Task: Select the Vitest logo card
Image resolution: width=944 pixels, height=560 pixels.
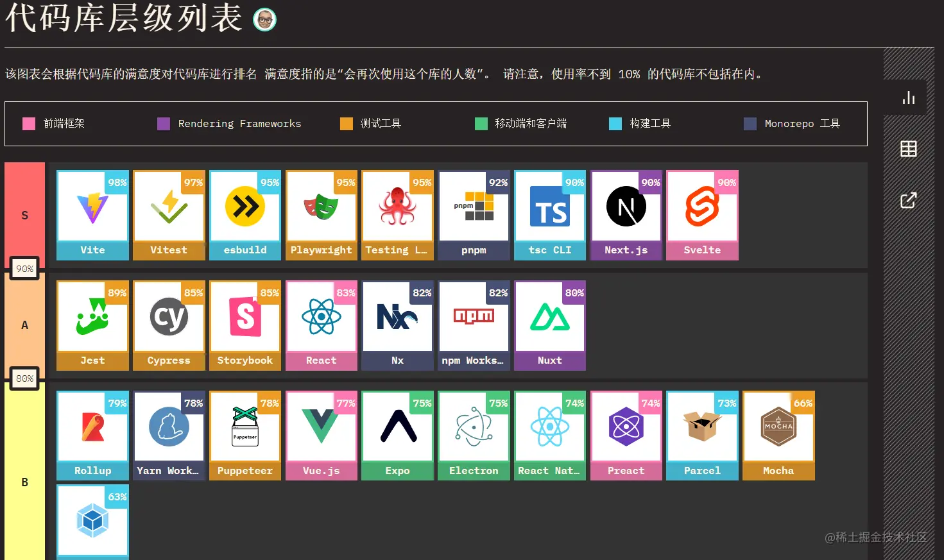Action: [169, 215]
